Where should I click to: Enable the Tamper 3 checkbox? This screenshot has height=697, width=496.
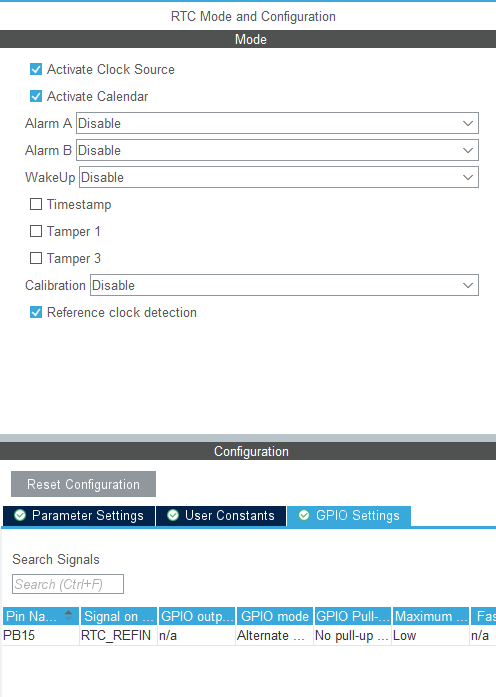point(36,258)
